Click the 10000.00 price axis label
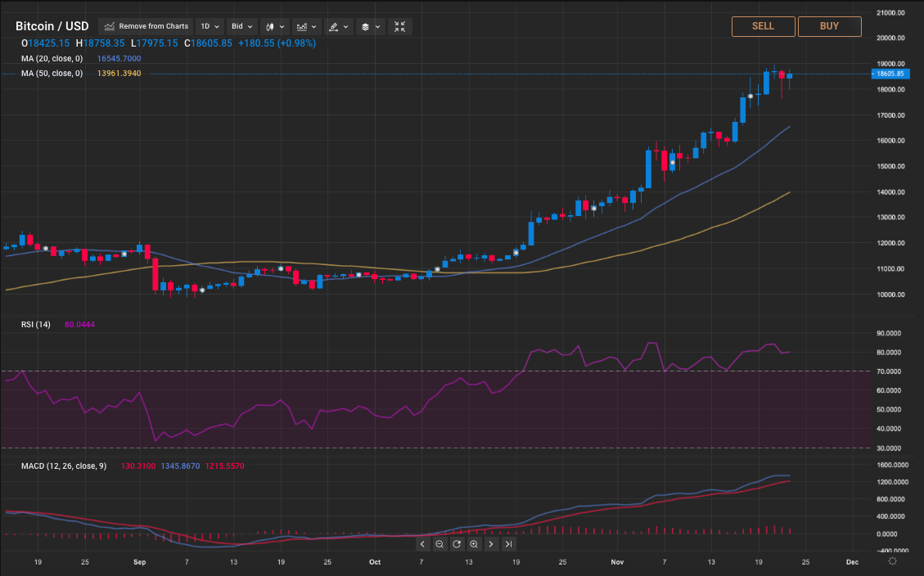This screenshot has width=924, height=576. [891, 295]
